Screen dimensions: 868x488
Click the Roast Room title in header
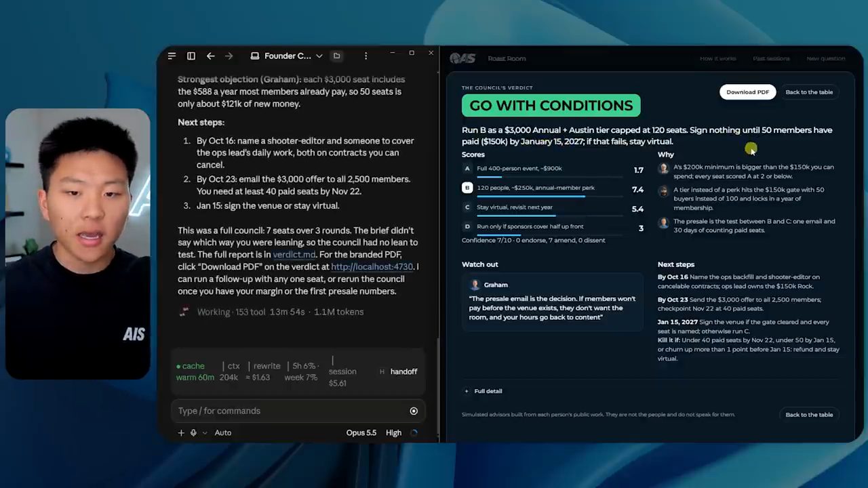point(507,58)
